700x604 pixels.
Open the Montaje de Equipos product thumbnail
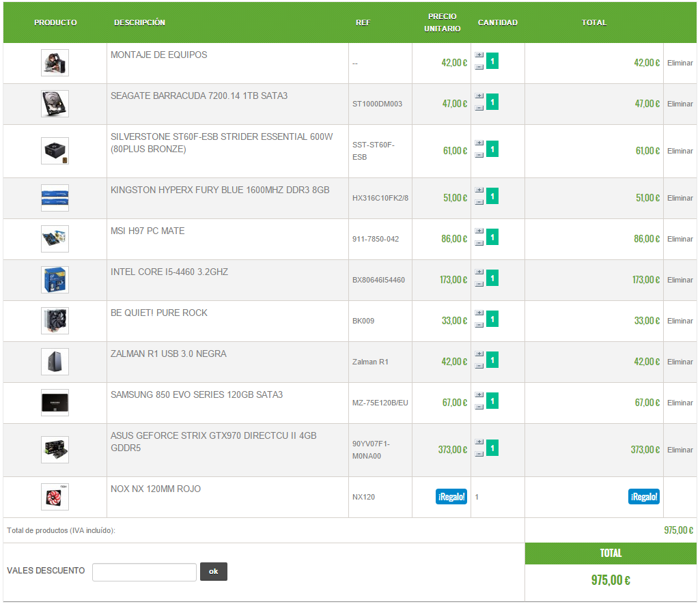point(55,63)
